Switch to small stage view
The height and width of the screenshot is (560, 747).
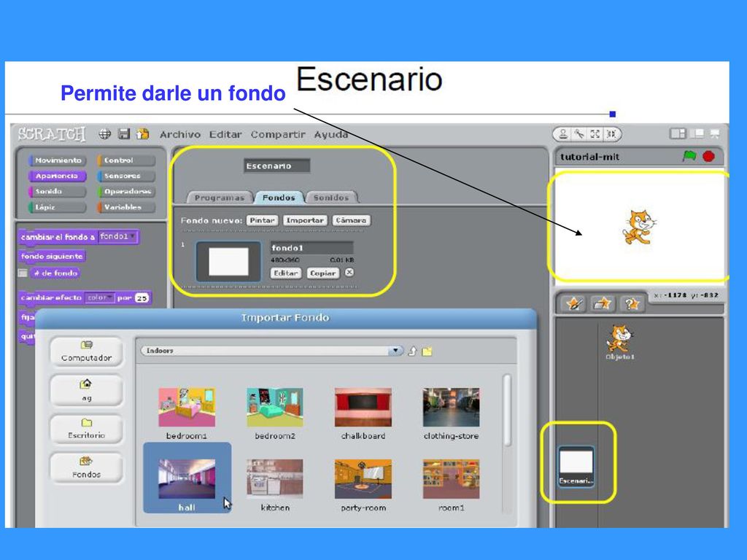pos(678,134)
